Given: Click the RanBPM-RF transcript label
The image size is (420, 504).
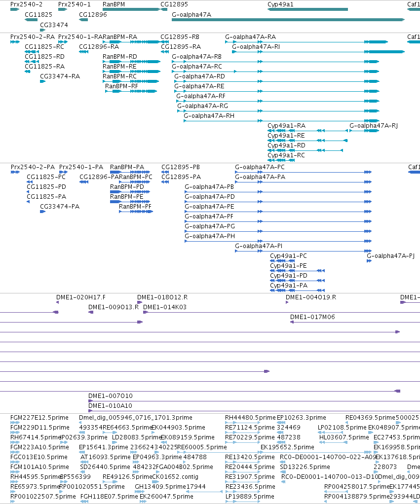Looking at the screenshot, I should tap(121, 86).
